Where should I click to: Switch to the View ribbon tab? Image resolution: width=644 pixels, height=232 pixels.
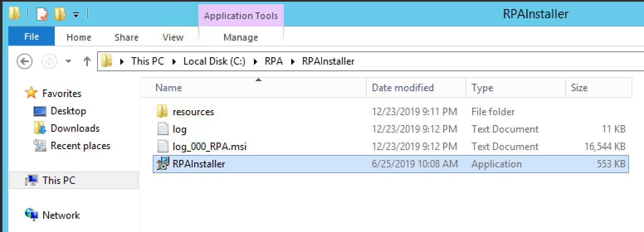tap(173, 37)
